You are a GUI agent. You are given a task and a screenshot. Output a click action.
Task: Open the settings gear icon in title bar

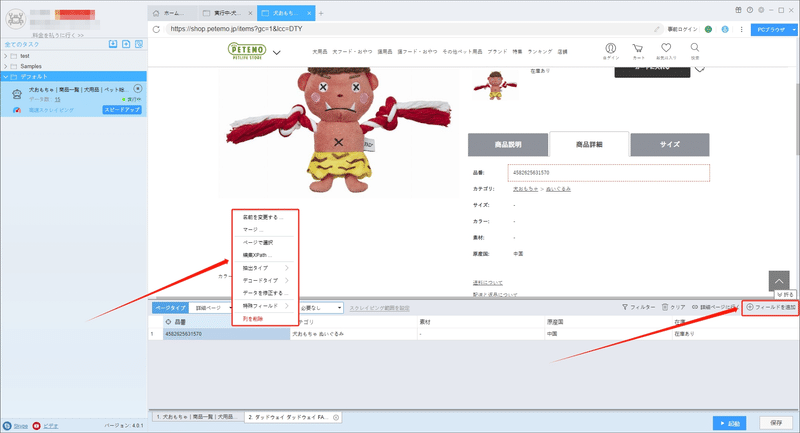(761, 10)
